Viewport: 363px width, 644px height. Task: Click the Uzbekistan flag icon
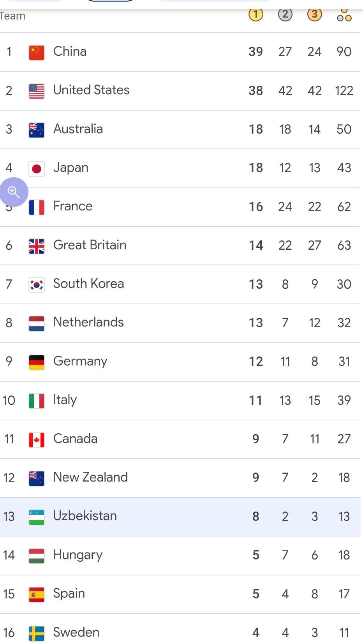pos(37,517)
